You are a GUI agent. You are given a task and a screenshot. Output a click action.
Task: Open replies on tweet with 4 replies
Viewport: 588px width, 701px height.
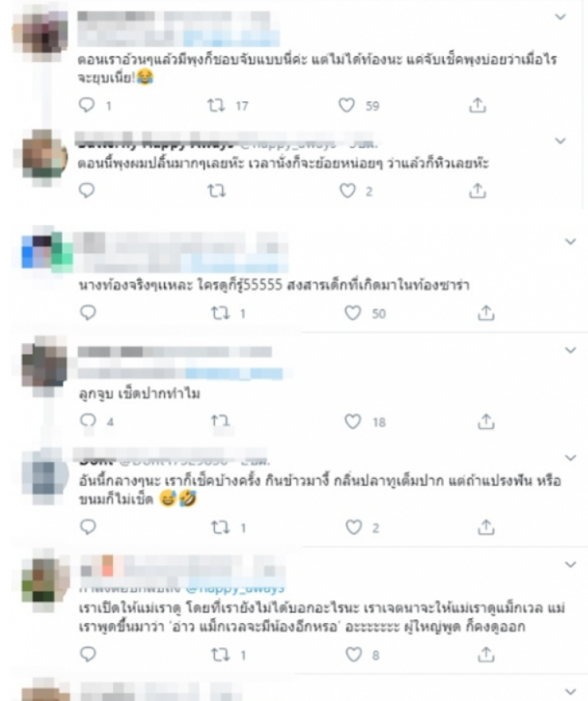coord(87,421)
